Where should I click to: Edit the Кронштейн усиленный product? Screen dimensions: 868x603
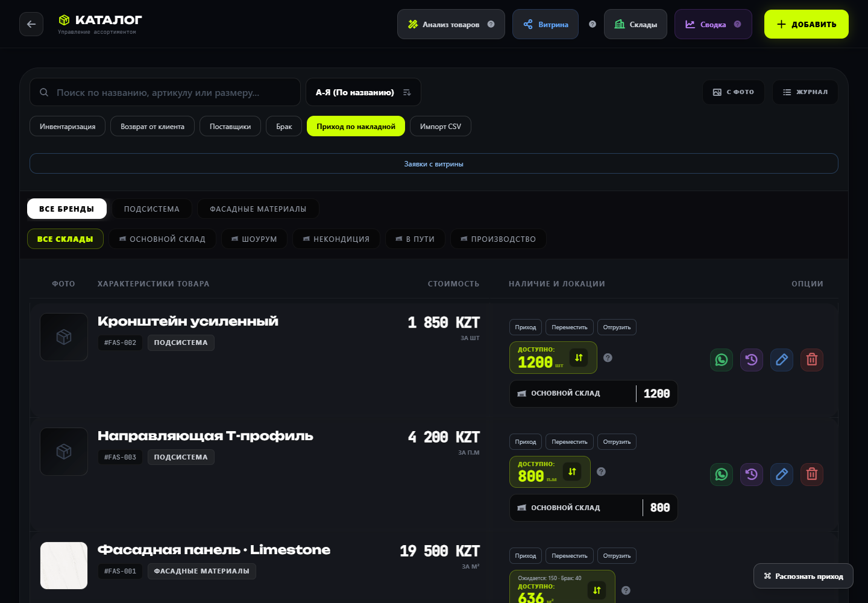[x=782, y=360]
